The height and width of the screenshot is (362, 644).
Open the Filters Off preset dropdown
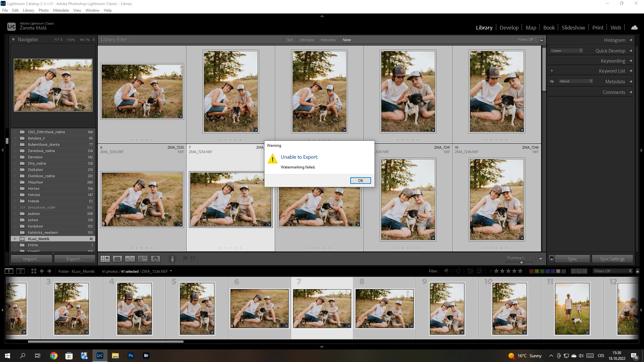point(612,271)
